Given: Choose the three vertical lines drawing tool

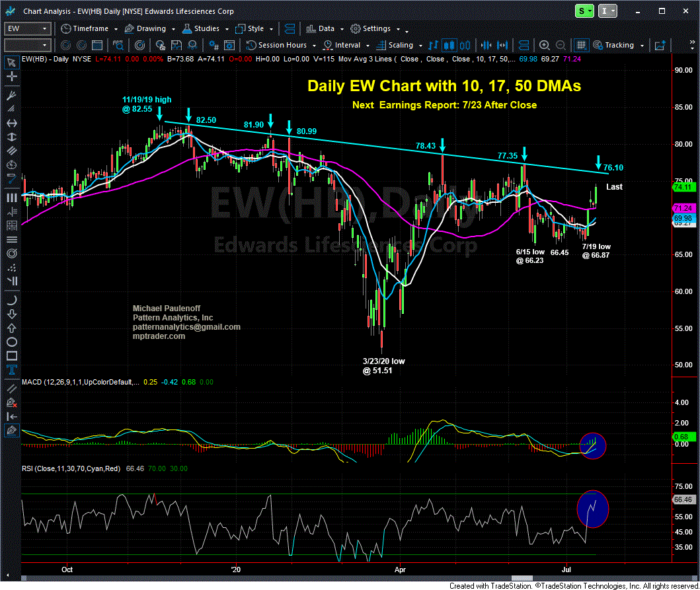Looking at the screenshot, I should [x=12, y=198].
